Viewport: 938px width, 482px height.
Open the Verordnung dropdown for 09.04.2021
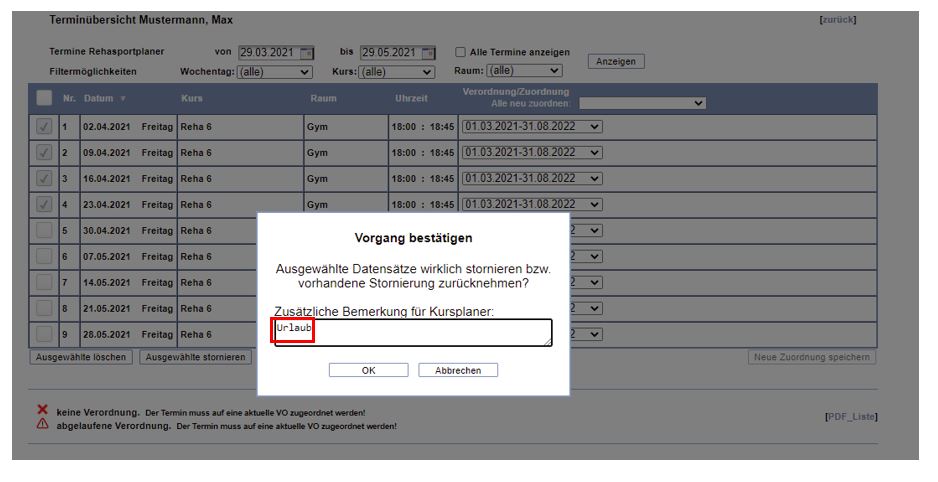532,153
